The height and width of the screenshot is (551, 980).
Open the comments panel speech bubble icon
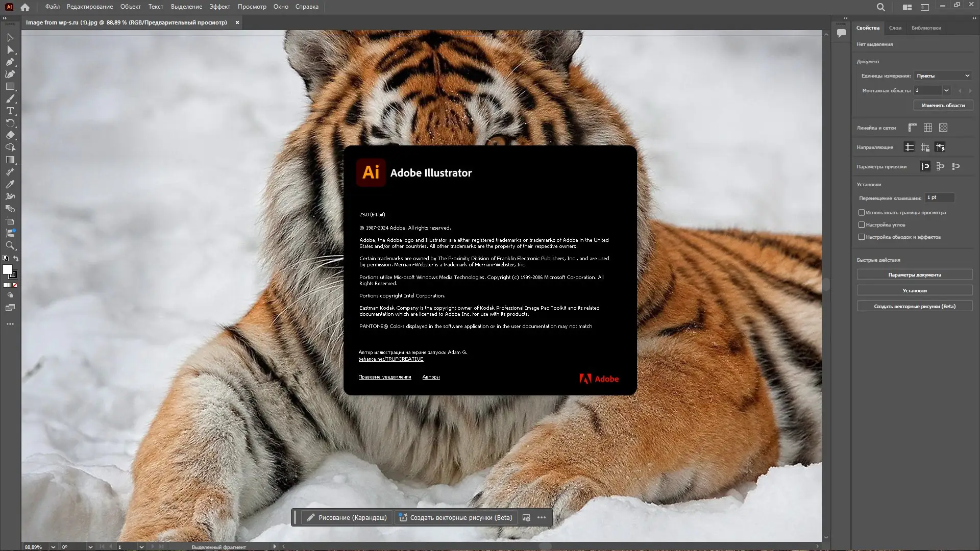841,33
